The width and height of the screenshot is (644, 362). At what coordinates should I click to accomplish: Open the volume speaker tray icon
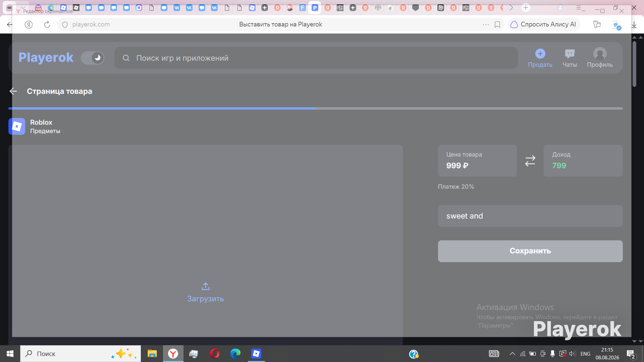pos(572,354)
